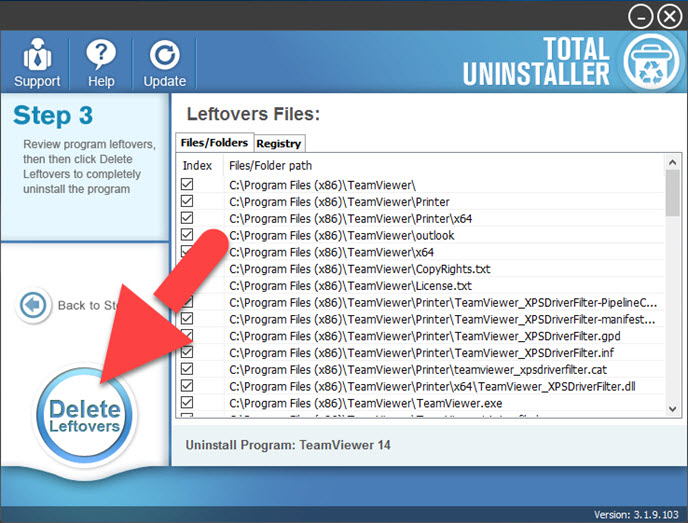Uncheck the XPSDriverFilter-manifest checkbox
688x523 pixels.
187,318
